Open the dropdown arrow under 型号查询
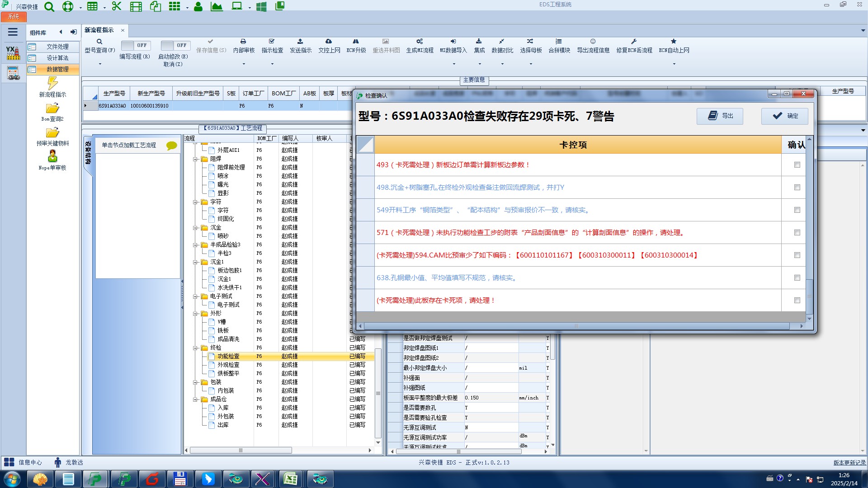Viewport: 868px width, 488px height. tap(100, 64)
